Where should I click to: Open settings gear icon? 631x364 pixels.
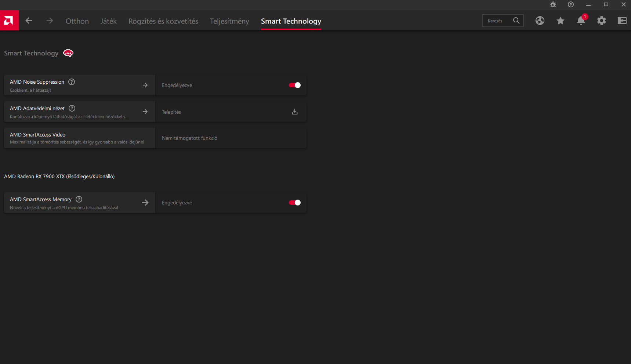tap(601, 21)
